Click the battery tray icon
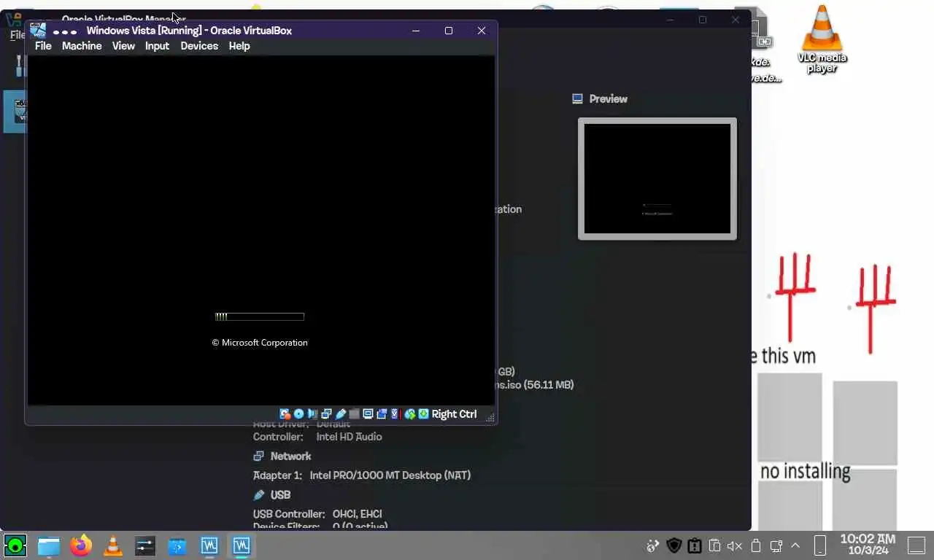934x560 pixels. tap(756, 545)
